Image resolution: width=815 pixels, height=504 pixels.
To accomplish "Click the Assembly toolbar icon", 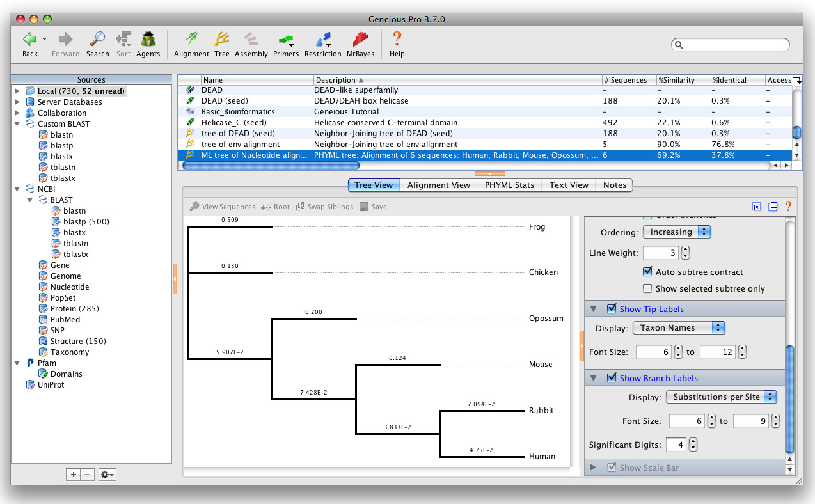I will pos(251,40).
